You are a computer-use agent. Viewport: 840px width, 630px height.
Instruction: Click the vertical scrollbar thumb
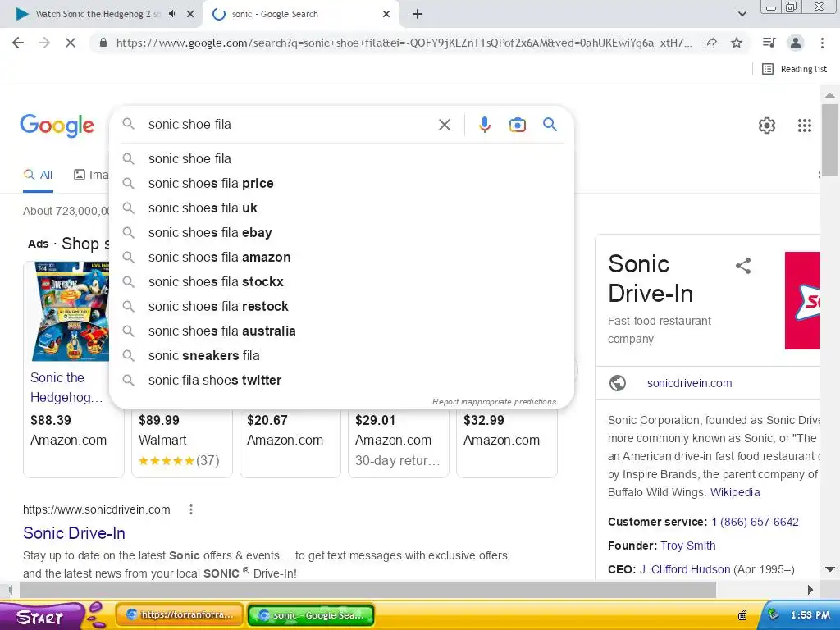click(x=830, y=140)
